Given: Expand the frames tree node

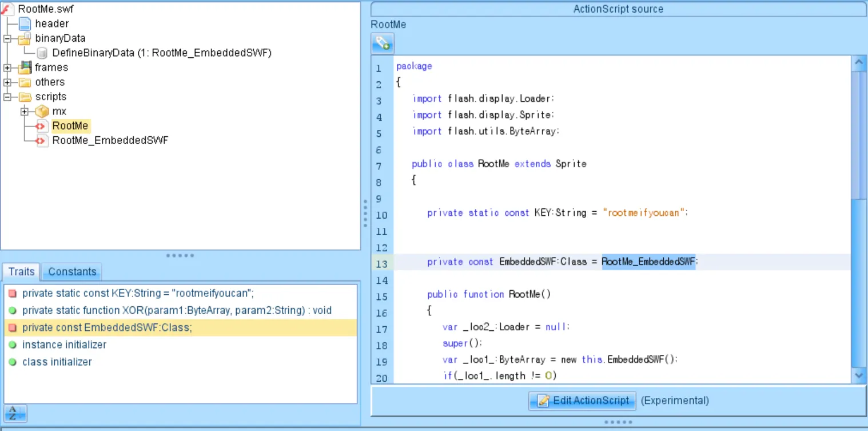Looking at the screenshot, I should [x=7, y=68].
